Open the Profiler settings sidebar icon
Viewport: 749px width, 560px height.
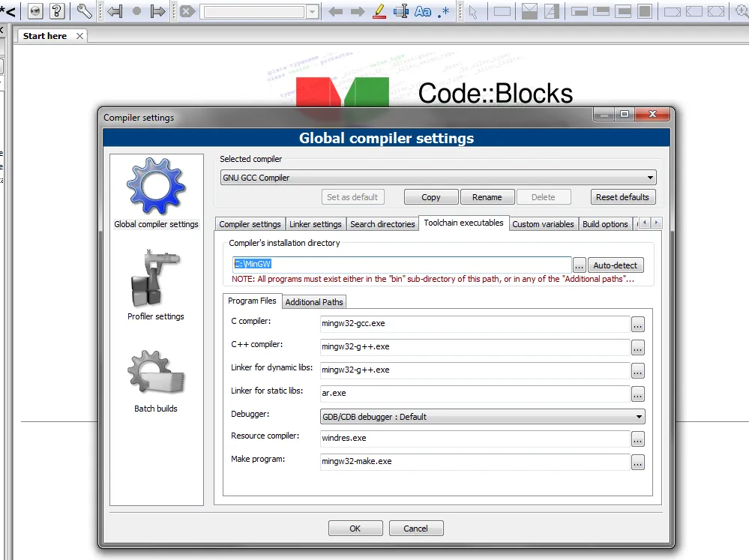tap(156, 278)
